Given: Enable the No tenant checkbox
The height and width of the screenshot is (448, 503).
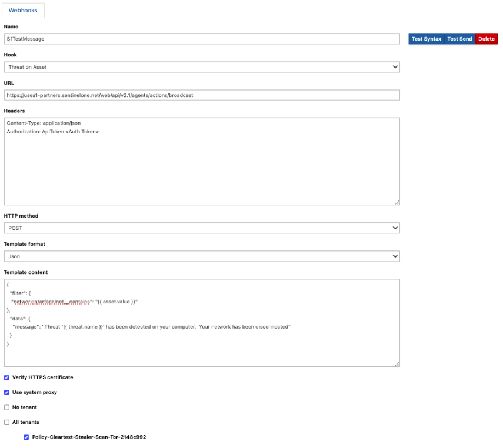Looking at the screenshot, I should 7,407.
